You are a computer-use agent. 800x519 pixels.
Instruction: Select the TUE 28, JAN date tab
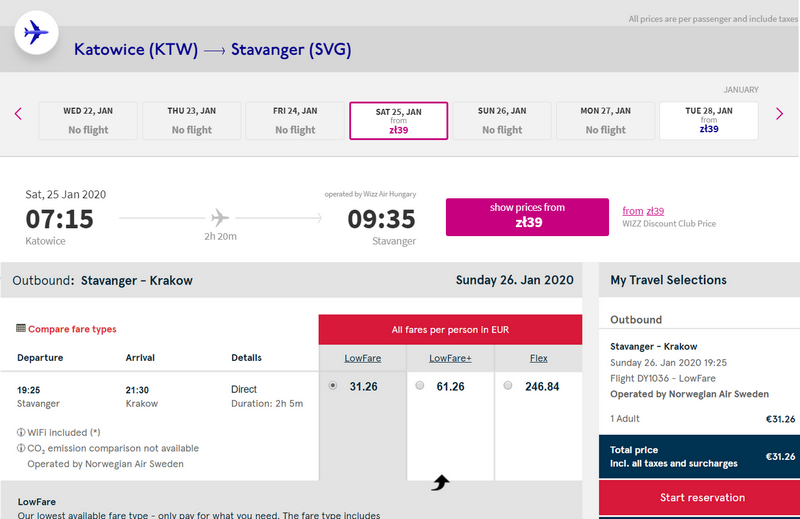coord(709,120)
